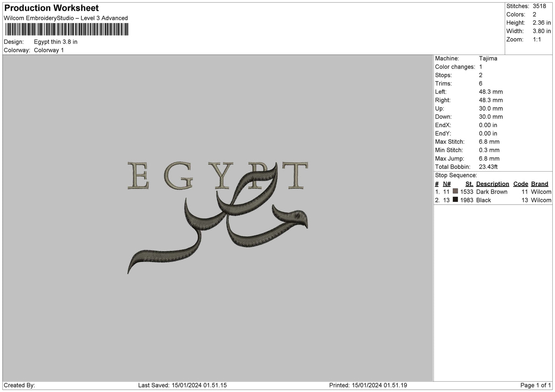Click the Arabic calligraphy embroidery design

pyautogui.click(x=218, y=219)
